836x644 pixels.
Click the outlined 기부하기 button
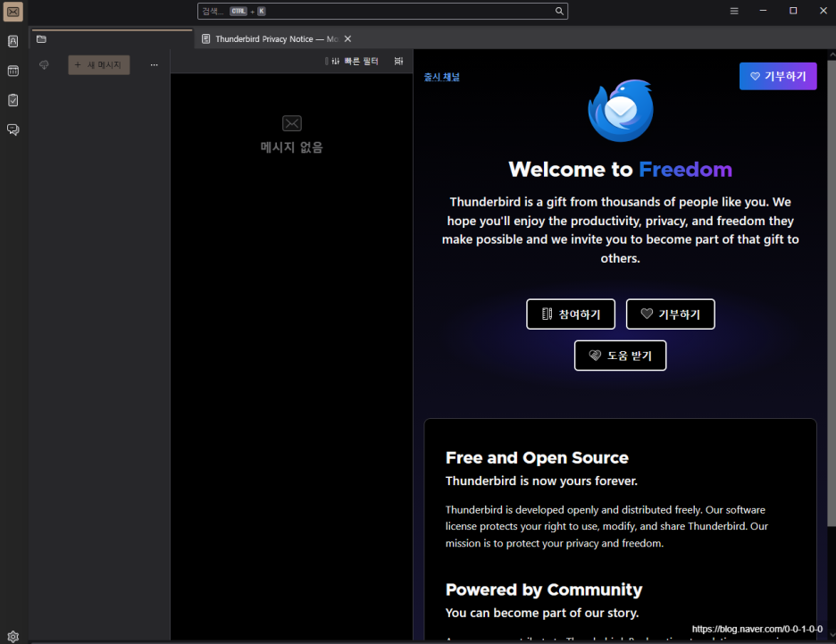tap(670, 314)
